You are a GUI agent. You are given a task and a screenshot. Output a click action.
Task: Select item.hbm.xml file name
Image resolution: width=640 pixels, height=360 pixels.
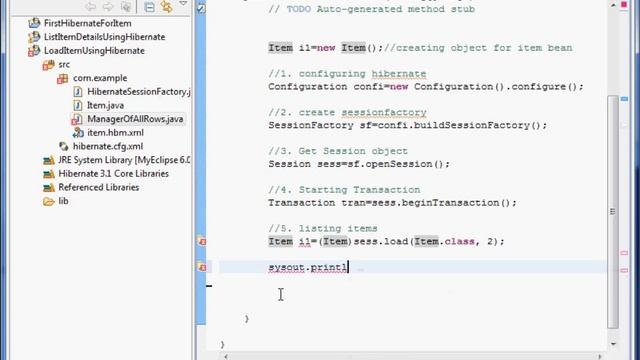tap(116, 133)
